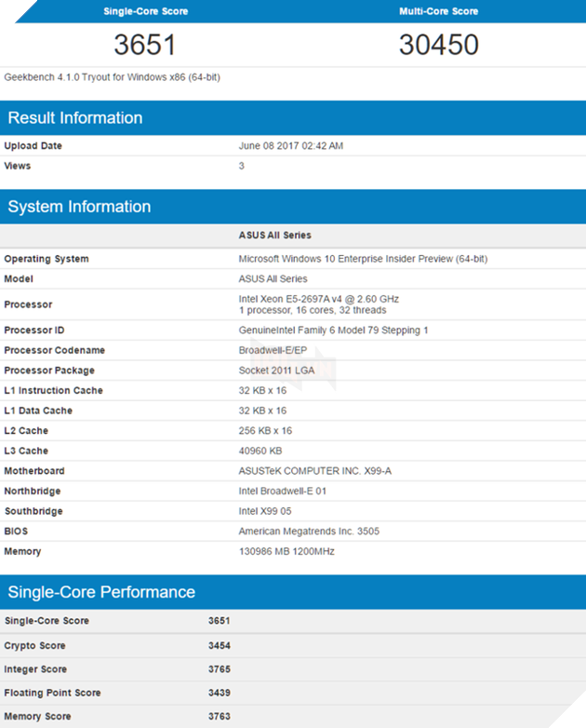Select the memory value 130986 MB 1200MHz
This screenshot has height=728, width=586.
tap(286, 551)
